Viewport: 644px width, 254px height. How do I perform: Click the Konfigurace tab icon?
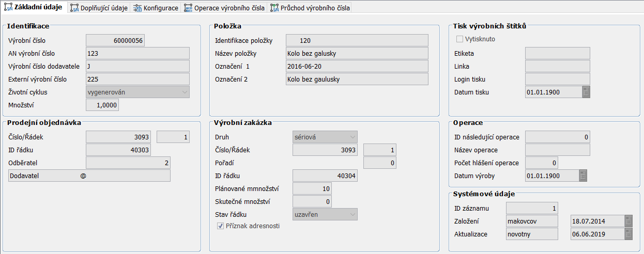pos(137,8)
